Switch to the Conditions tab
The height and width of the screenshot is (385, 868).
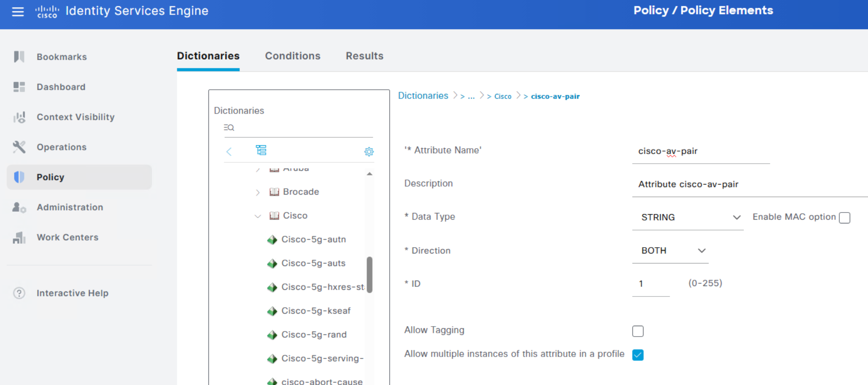293,56
